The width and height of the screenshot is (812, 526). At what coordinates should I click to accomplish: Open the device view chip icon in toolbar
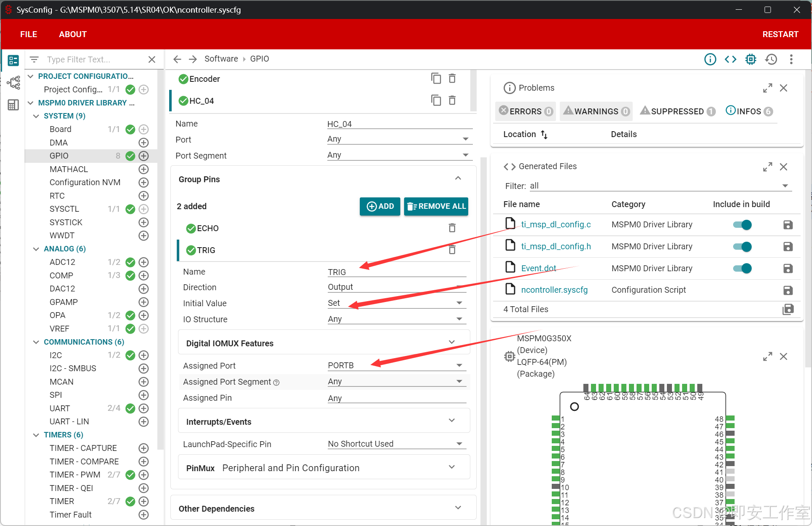coord(750,59)
